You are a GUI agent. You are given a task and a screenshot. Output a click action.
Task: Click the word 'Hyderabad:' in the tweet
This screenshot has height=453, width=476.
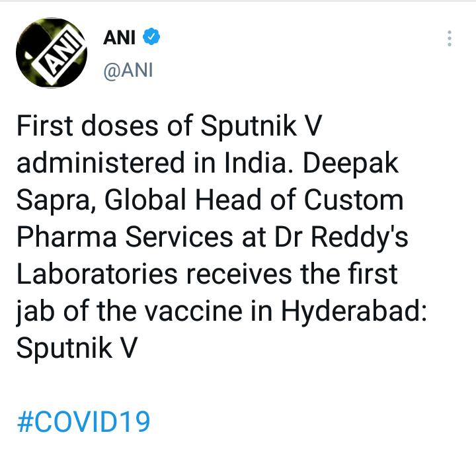(355, 311)
